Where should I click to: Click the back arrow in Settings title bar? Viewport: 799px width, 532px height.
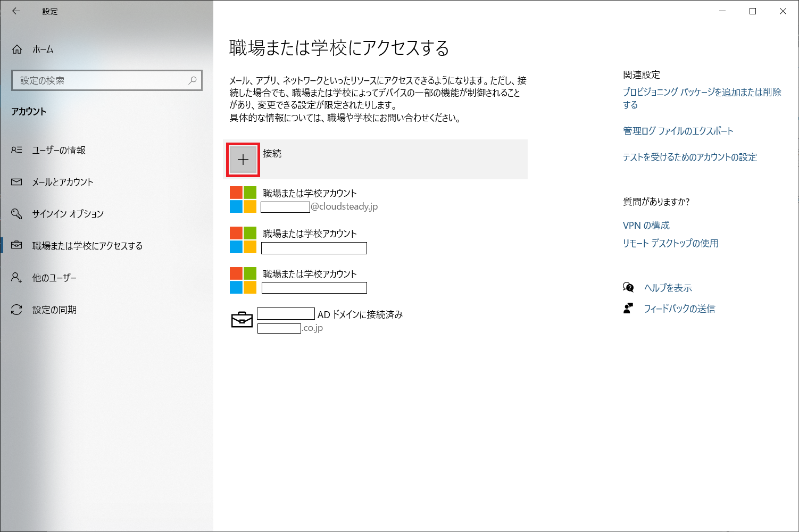pos(16,11)
